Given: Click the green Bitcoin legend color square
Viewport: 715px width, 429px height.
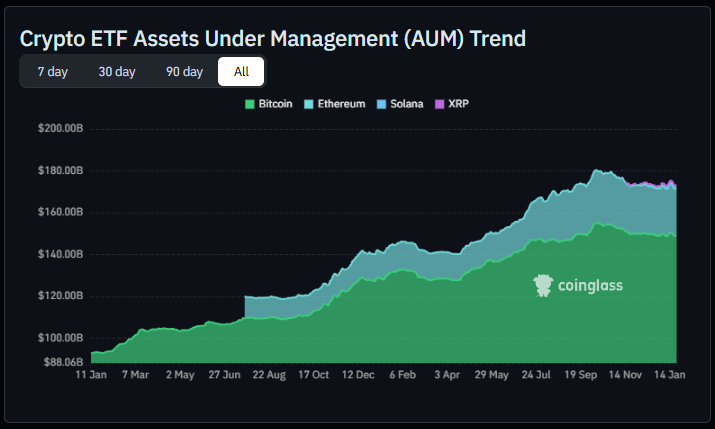Looking at the screenshot, I should click(x=249, y=104).
